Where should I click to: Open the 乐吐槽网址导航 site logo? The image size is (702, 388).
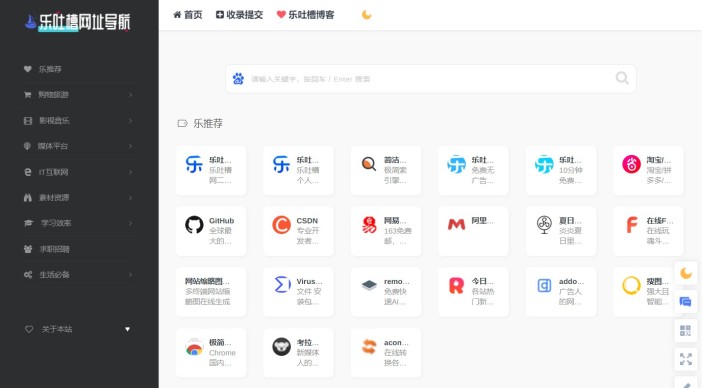(x=77, y=22)
